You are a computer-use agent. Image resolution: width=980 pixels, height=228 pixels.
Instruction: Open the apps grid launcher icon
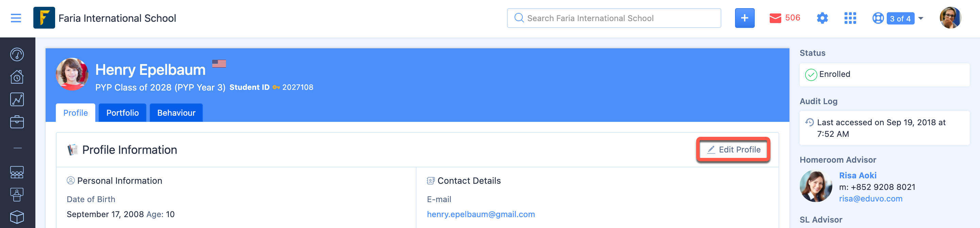(850, 18)
